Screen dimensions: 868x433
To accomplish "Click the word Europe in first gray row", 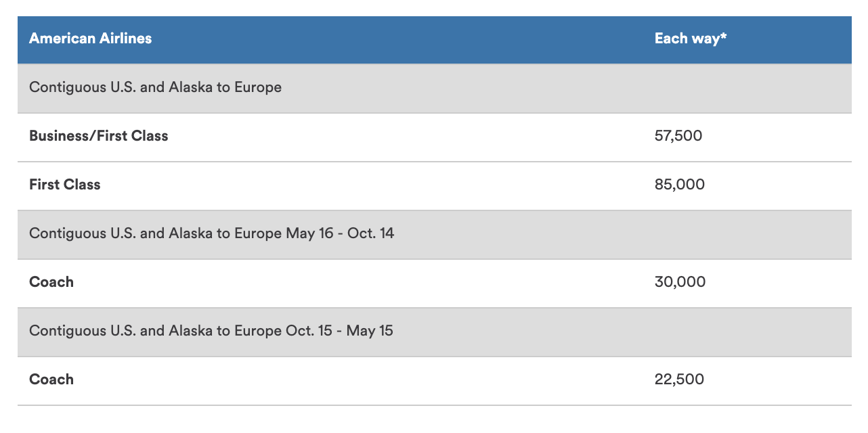I will point(258,88).
